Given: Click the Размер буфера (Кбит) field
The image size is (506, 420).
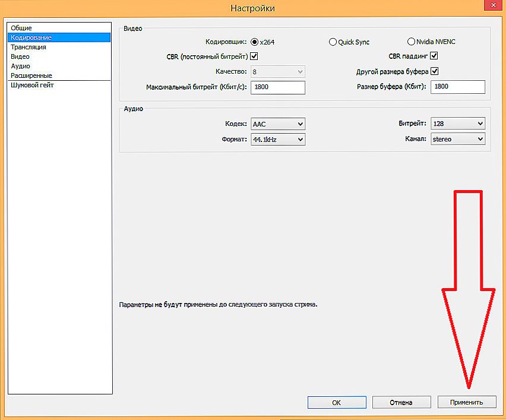Looking at the screenshot, I should 457,87.
